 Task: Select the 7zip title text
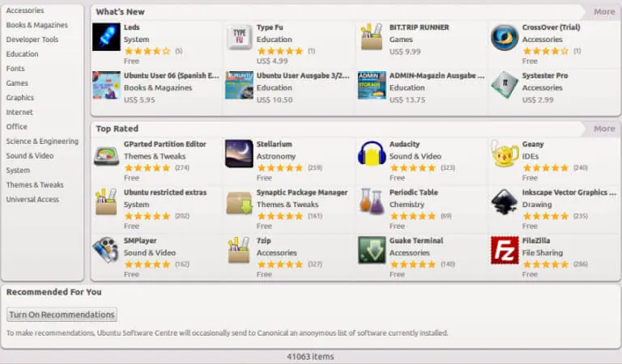(x=264, y=241)
